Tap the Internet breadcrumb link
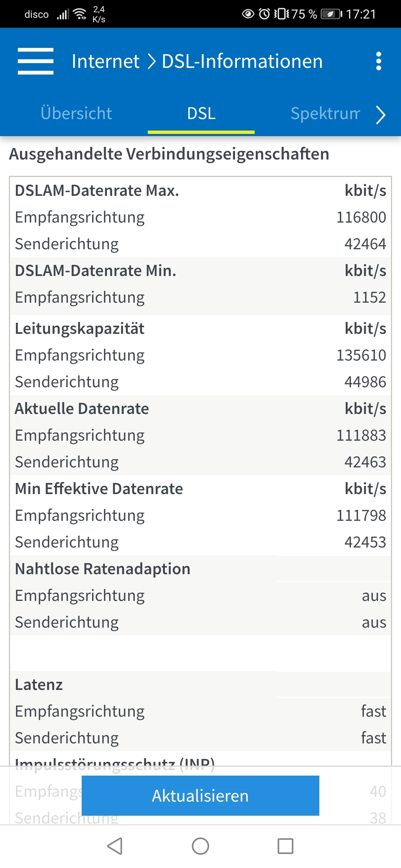 pyautogui.click(x=105, y=61)
